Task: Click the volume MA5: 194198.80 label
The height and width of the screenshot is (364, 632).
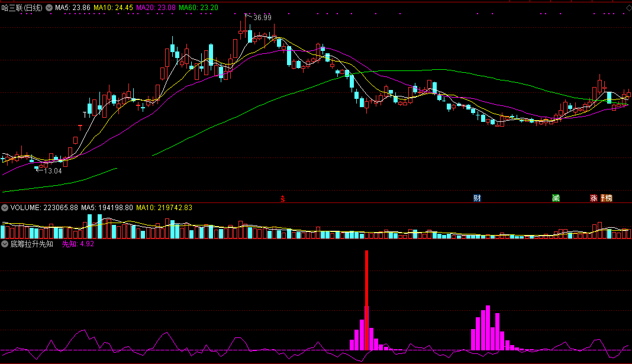Action: click(x=107, y=208)
